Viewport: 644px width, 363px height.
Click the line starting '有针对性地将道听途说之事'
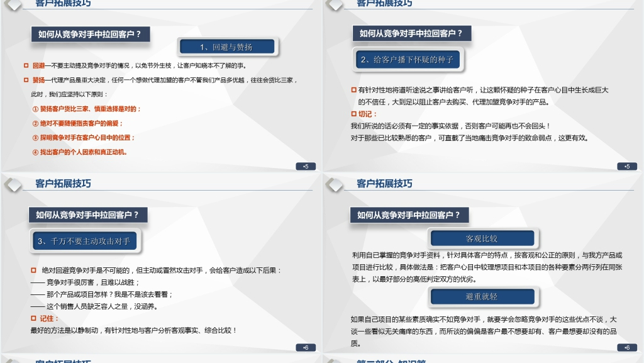pyautogui.click(x=483, y=90)
